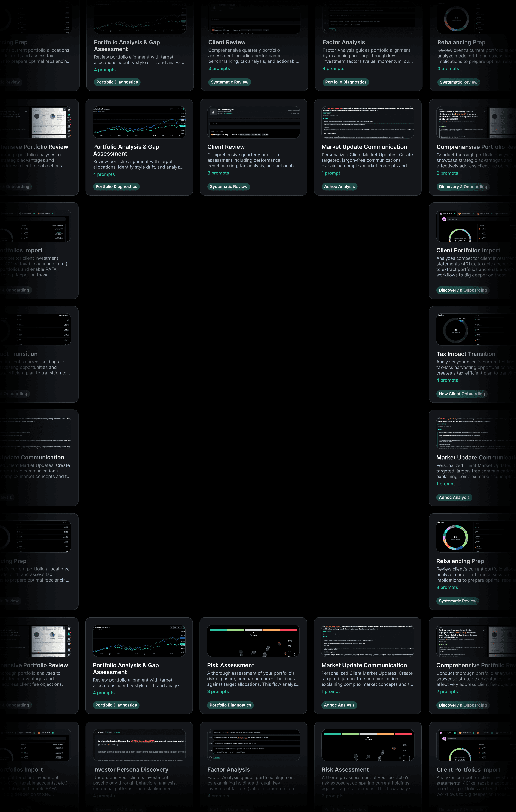Screen dimensions: 516x812
Task: Click first pink portfolio tab icon in upper-right Client Portfolios Import thumbnail
Action: tap(441, 213)
